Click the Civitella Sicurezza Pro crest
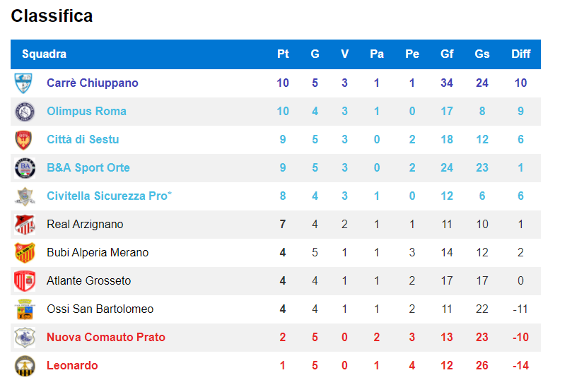Viewport: 572px width, 392px height. point(25,196)
